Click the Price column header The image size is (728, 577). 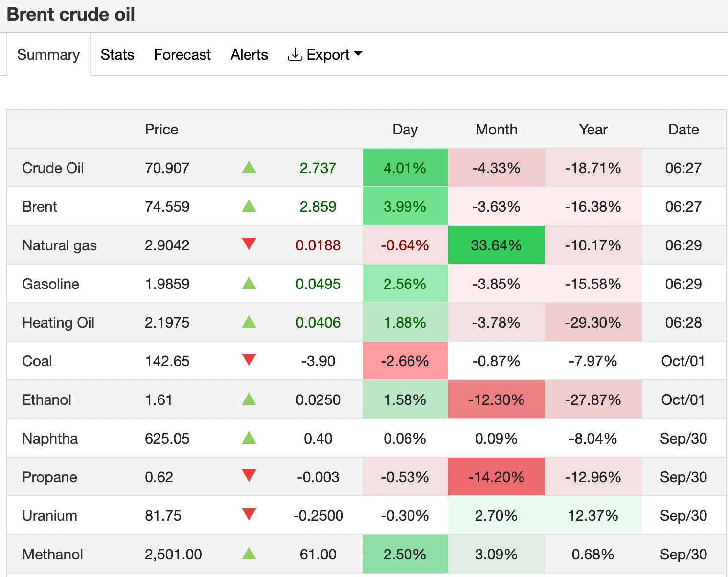tap(161, 130)
